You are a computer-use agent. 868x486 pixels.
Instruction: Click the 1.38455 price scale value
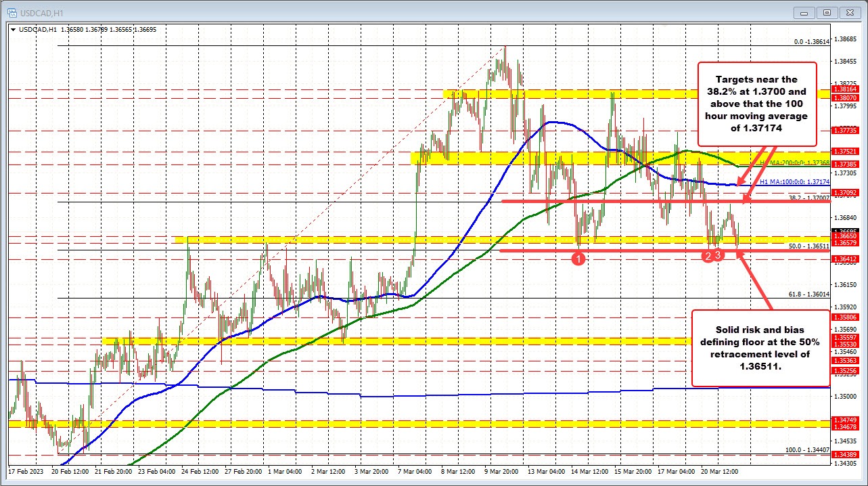(x=847, y=62)
